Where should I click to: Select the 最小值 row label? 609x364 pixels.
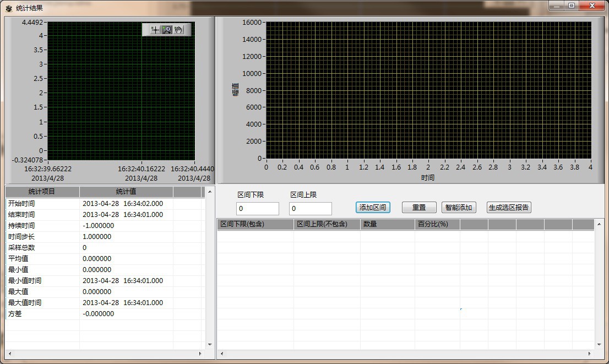coord(18,270)
